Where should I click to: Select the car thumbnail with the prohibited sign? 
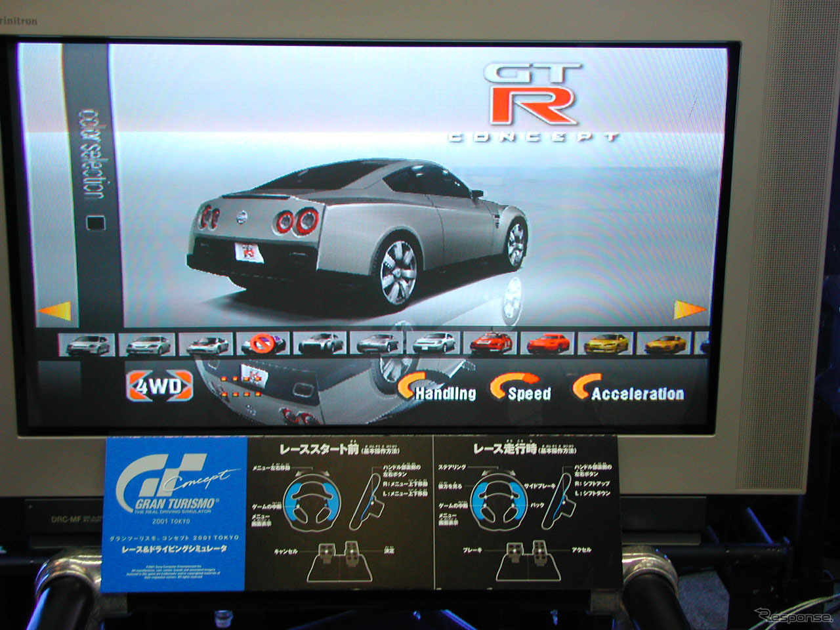click(x=262, y=343)
